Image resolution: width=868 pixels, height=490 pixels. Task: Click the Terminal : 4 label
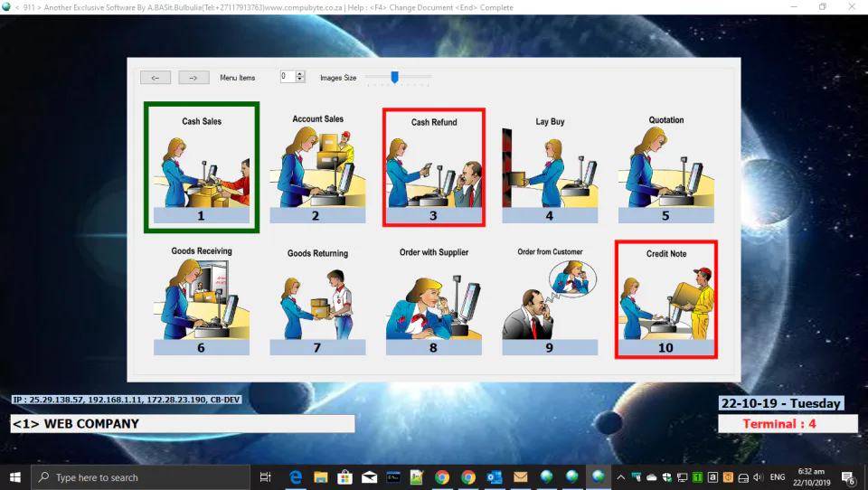click(x=788, y=424)
